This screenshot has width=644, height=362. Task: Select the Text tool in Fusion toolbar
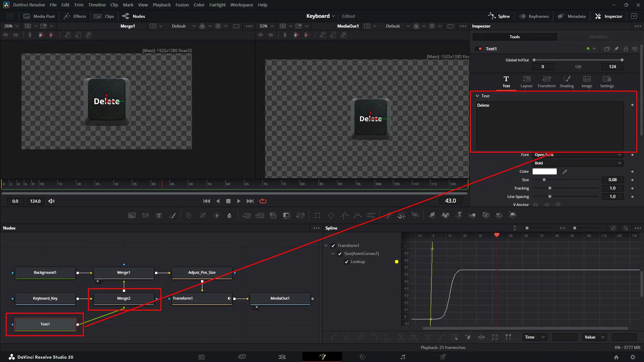(159, 215)
